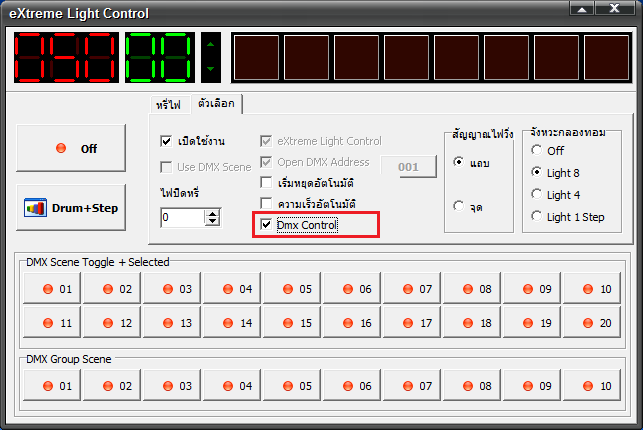Screen dimensions: 643x430
Task: Toggle DMX scene 12
Action: point(112,323)
